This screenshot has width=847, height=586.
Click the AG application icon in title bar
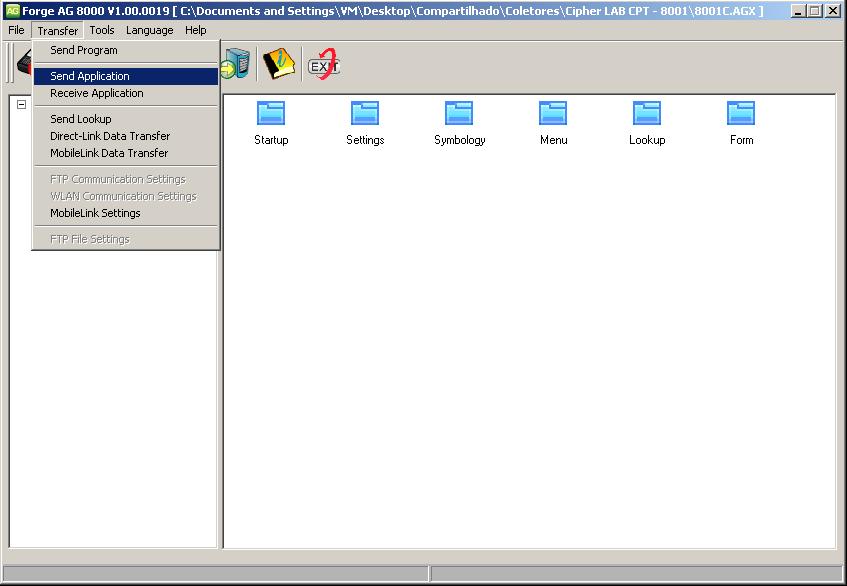coord(12,10)
